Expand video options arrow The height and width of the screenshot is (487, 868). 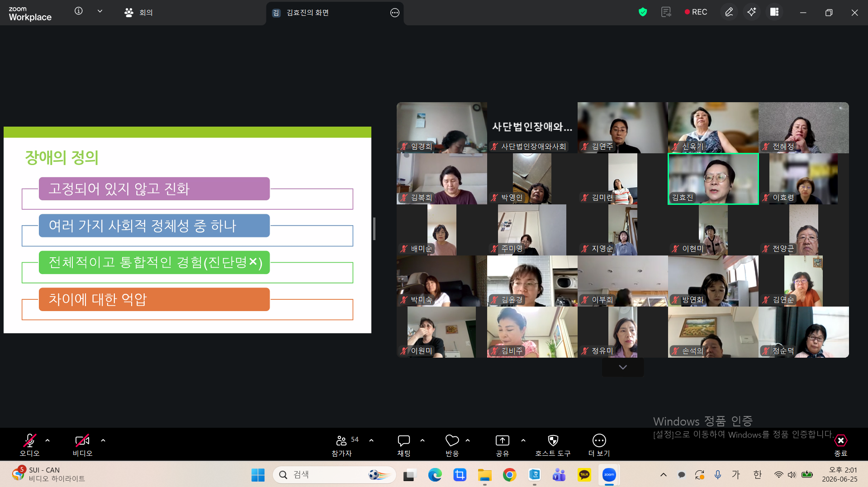click(x=103, y=440)
